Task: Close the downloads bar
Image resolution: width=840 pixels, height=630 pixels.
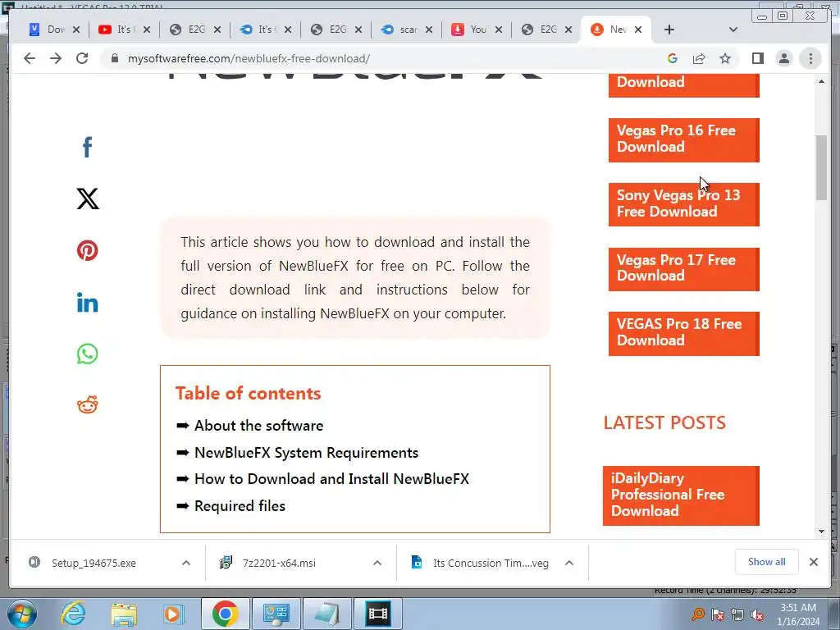Action: coord(813,562)
